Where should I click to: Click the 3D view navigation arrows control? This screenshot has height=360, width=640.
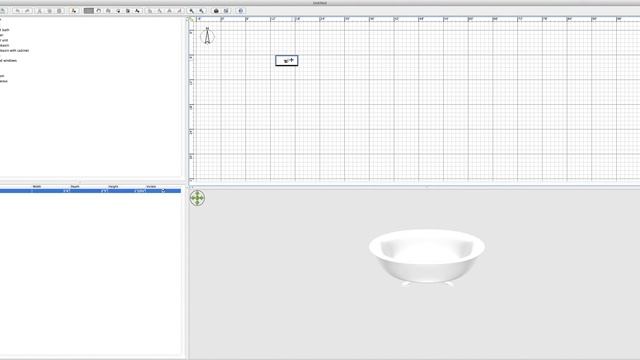click(198, 198)
